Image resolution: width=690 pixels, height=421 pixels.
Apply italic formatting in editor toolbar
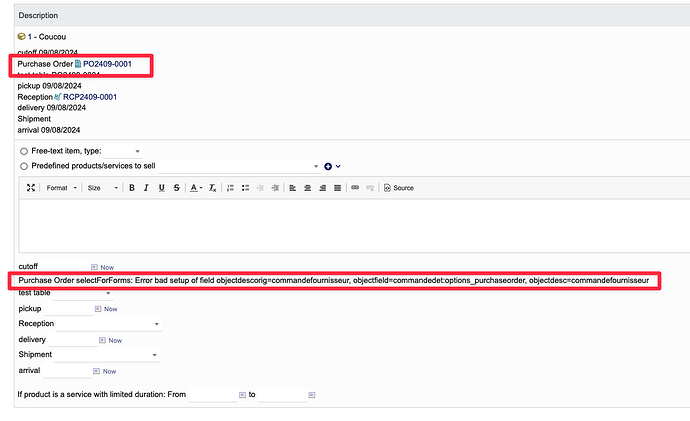coord(146,187)
